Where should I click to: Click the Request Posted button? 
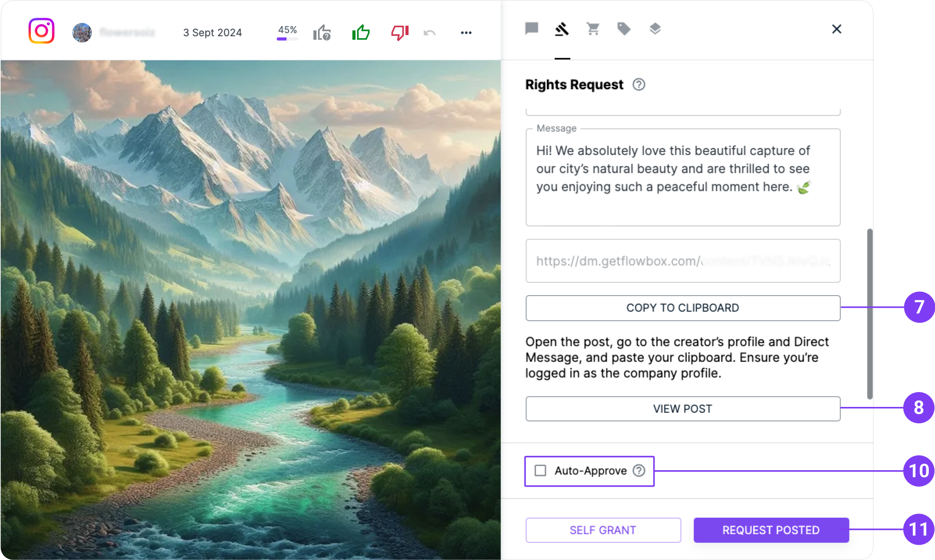click(771, 530)
